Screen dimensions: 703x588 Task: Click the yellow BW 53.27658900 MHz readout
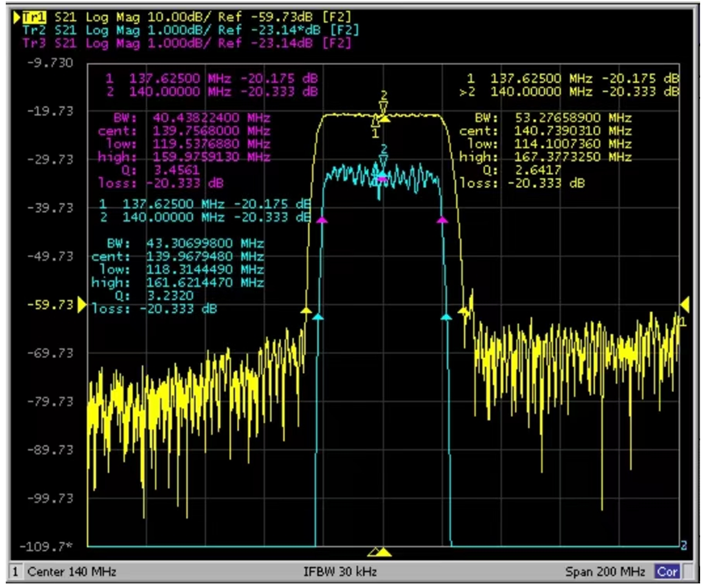[x=553, y=118]
